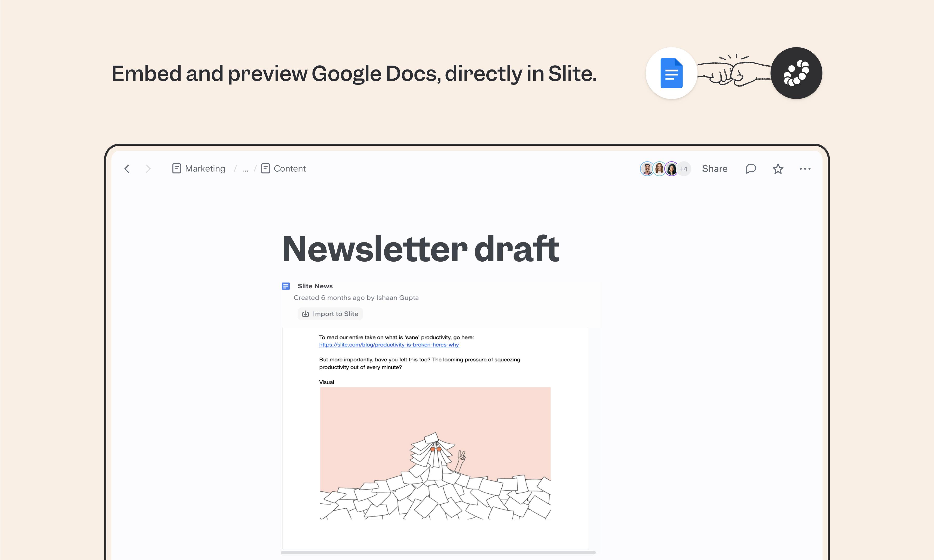Click Import to Slite button
934x560 pixels.
coord(330,314)
